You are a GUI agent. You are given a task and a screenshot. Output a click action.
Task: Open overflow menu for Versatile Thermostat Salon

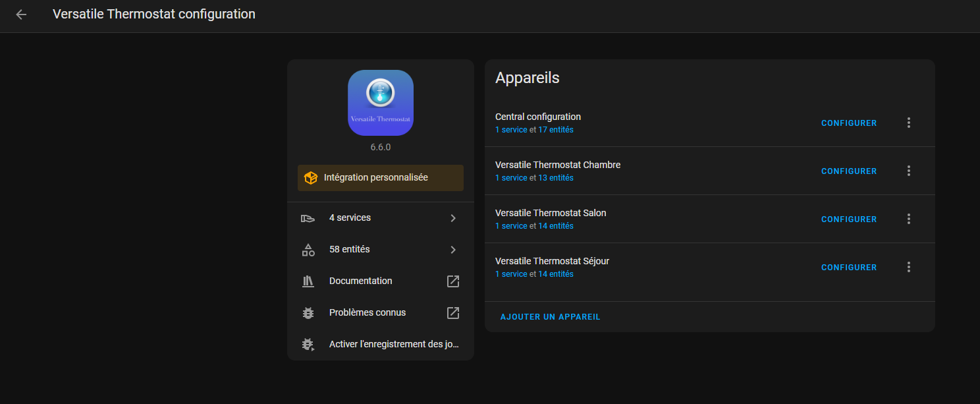coord(909,219)
